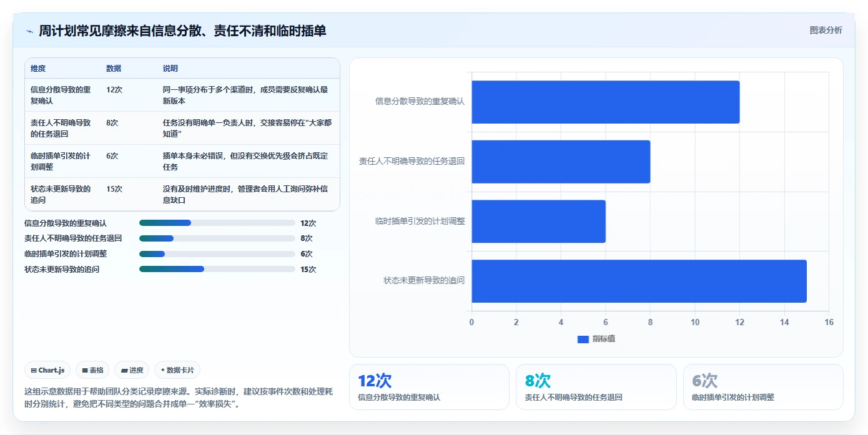Click the 12次 value in the table
The width and height of the screenshot is (868, 435).
click(x=114, y=89)
